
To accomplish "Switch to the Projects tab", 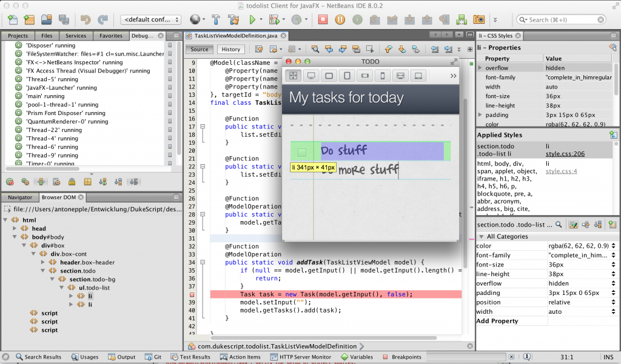I will 18,36.
